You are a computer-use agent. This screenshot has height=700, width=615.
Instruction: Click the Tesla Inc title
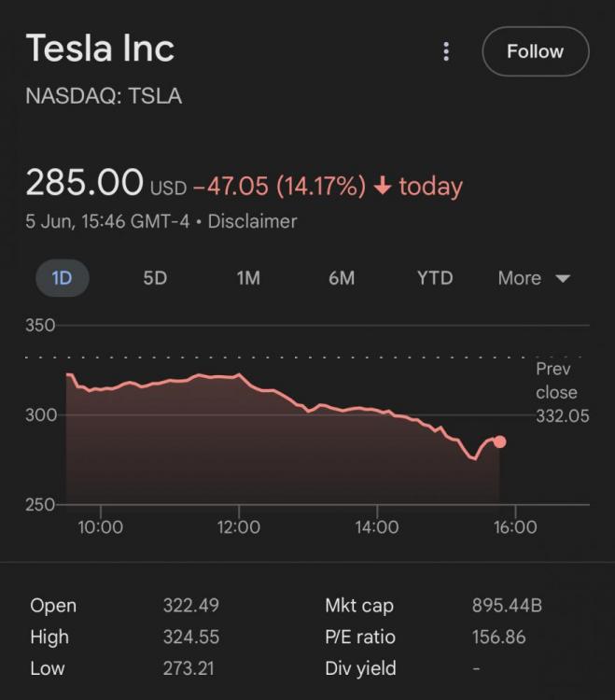pos(100,49)
